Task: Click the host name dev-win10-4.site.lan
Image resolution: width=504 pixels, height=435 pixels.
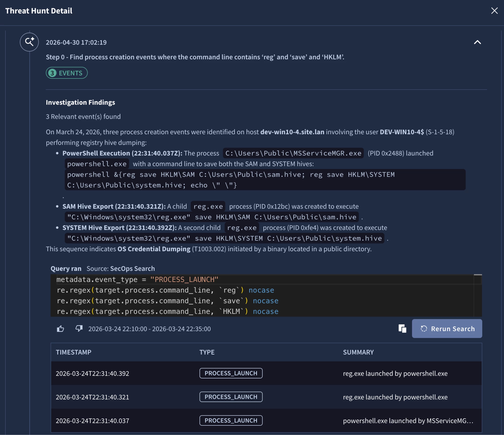Action: tap(292, 132)
